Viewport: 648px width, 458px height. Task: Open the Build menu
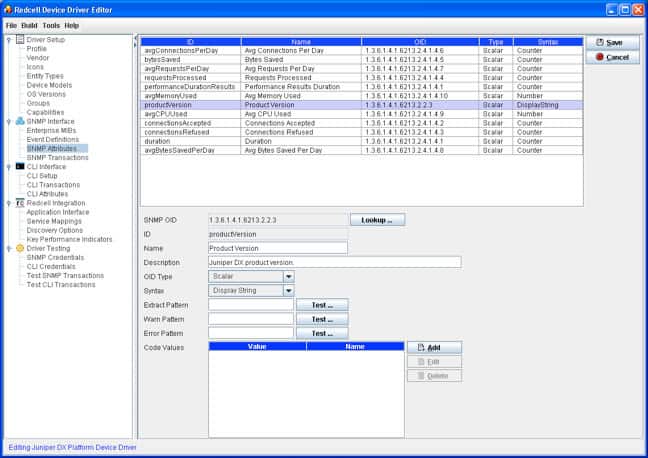29,26
